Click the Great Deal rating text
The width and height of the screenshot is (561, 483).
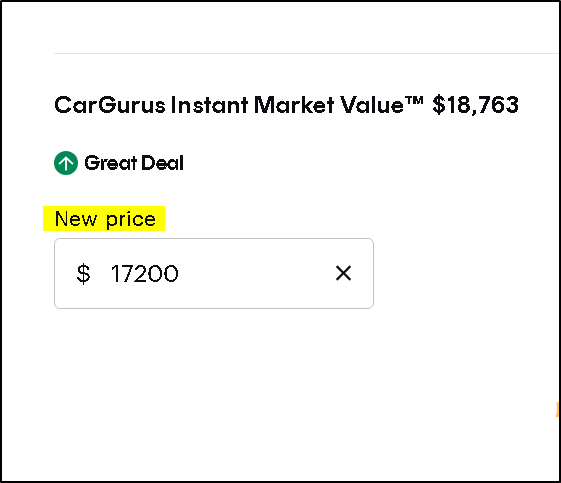coord(134,163)
